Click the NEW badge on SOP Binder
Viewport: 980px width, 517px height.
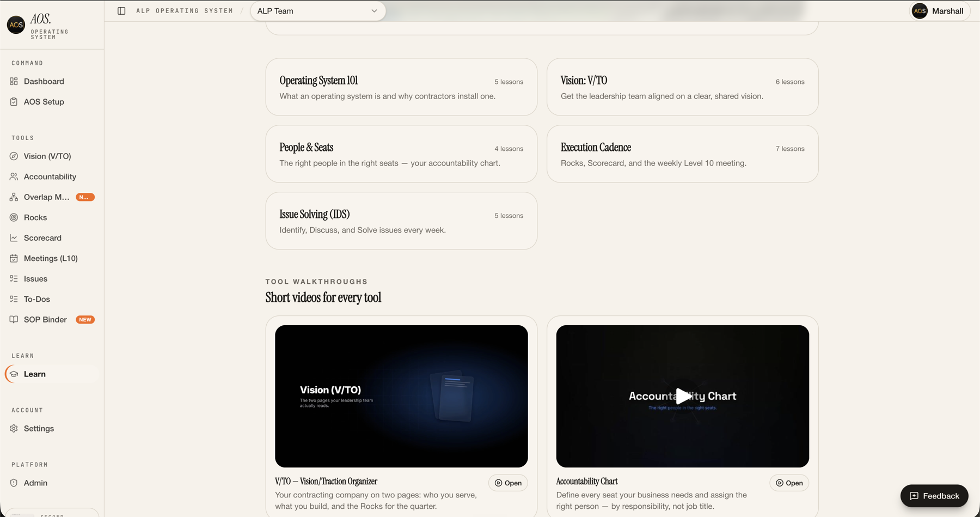[x=85, y=320]
